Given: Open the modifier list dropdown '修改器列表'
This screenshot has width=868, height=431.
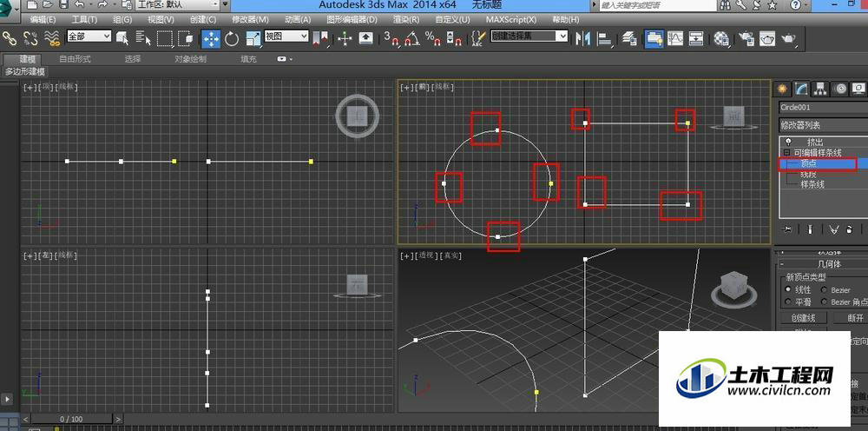Looking at the screenshot, I should pyautogui.click(x=823, y=124).
